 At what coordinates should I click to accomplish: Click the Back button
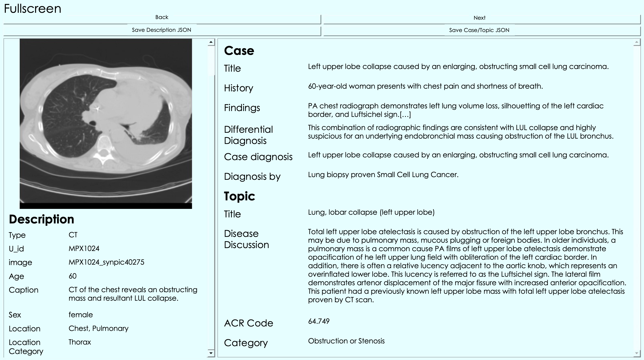162,18
